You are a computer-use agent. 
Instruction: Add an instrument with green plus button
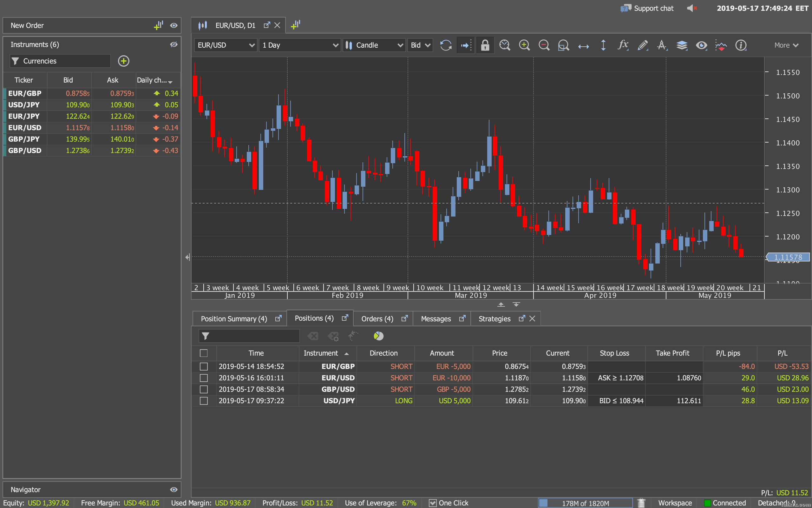pos(123,61)
